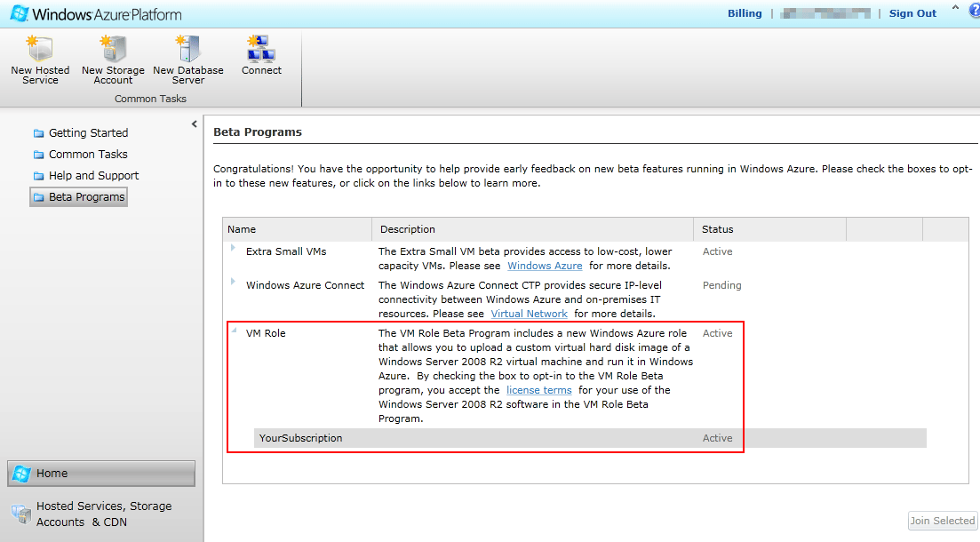The width and height of the screenshot is (980, 542).
Task: Click Active status of VM Role row
Action: [x=717, y=333]
